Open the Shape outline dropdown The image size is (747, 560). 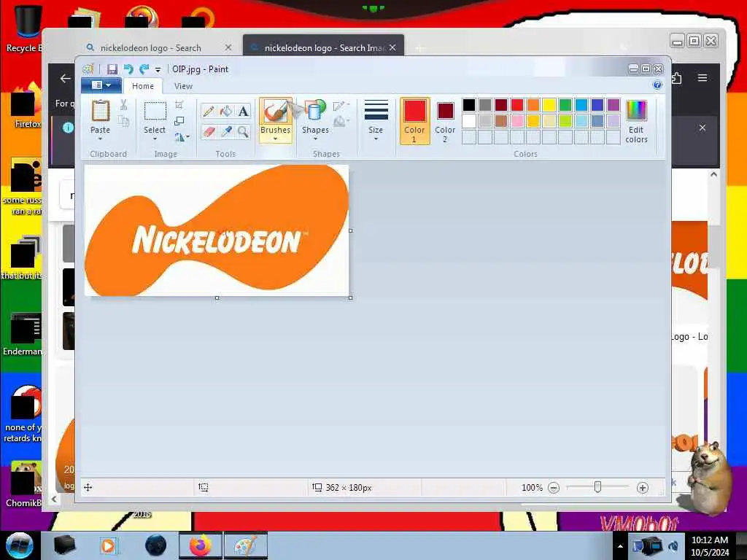(x=341, y=106)
